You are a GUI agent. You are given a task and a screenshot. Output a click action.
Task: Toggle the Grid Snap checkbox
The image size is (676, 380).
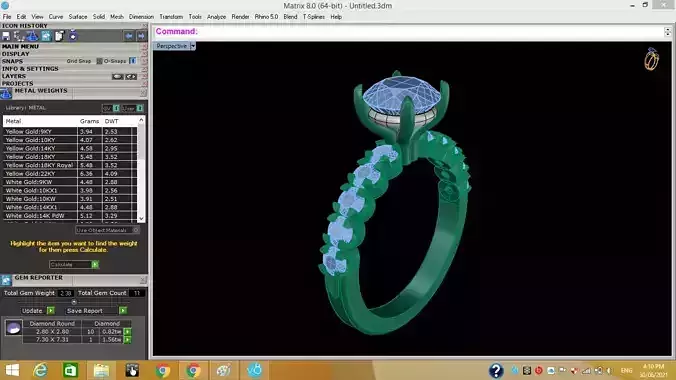pyautogui.click(x=99, y=61)
